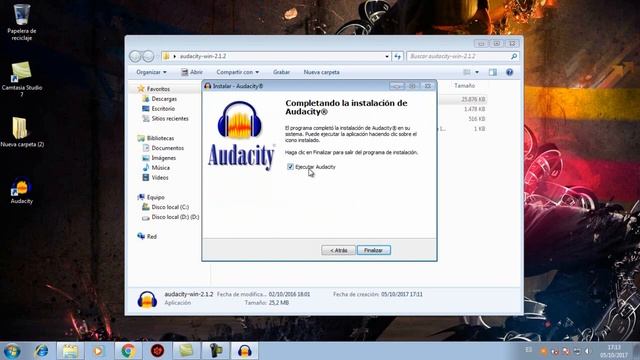Open Imágenes library in navigation pane
The width and height of the screenshot is (640, 360).
point(163,158)
